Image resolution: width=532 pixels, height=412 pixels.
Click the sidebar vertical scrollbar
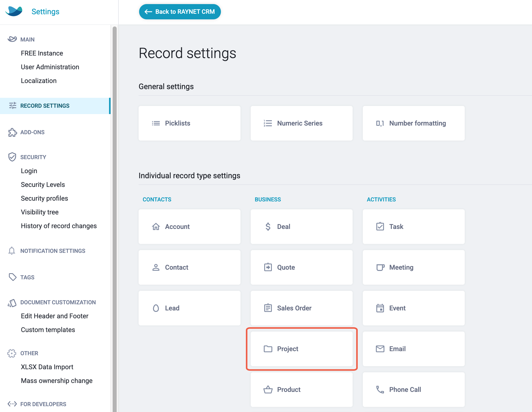tap(115, 219)
